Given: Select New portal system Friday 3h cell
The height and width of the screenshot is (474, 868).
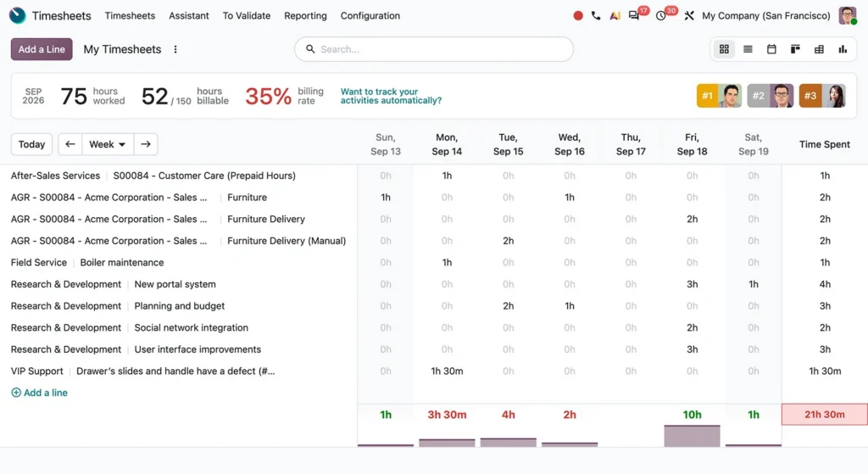Looking at the screenshot, I should 692,284.
